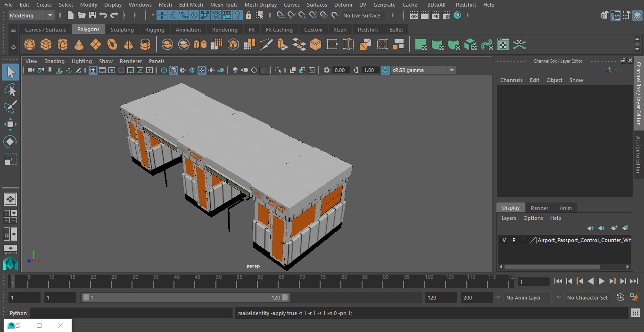This screenshot has width=644, height=332.
Task: Open the Channels menu in Channel Box
Action: (511, 80)
